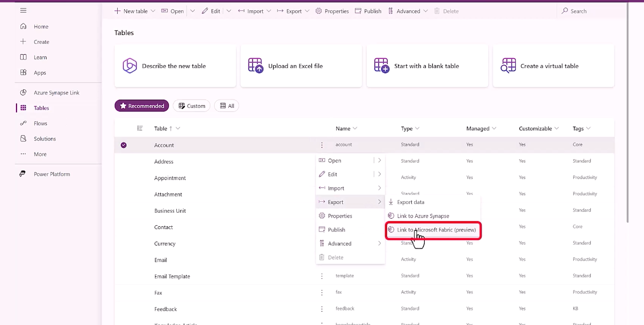
Task: Click the vertical scrollbar on the right
Action: coord(627,112)
